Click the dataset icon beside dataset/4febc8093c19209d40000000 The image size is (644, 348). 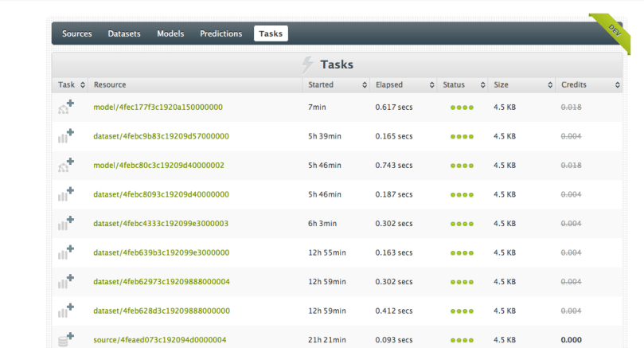(65, 194)
